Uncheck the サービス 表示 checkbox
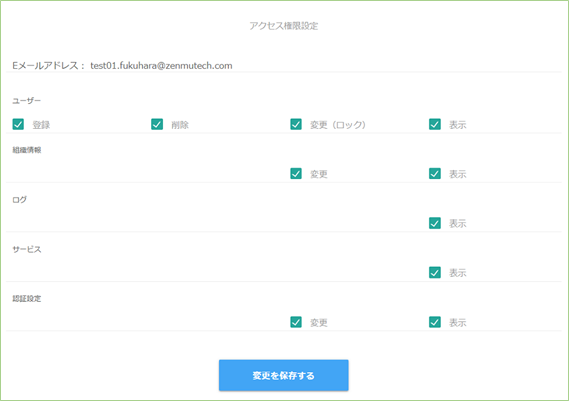This screenshot has height=401, width=569. [435, 273]
